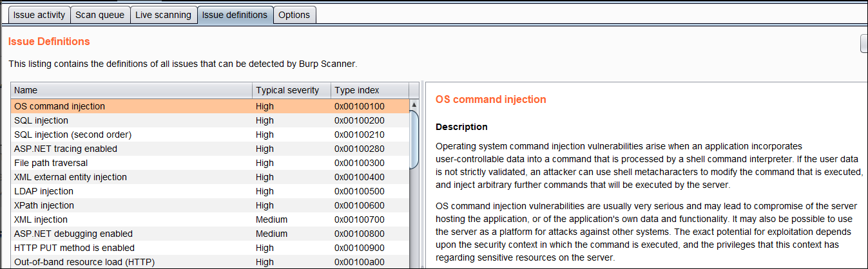Click the button at top-right of Issue Definitions
Image resolution: width=868 pixels, height=269 pixels.
[x=863, y=43]
